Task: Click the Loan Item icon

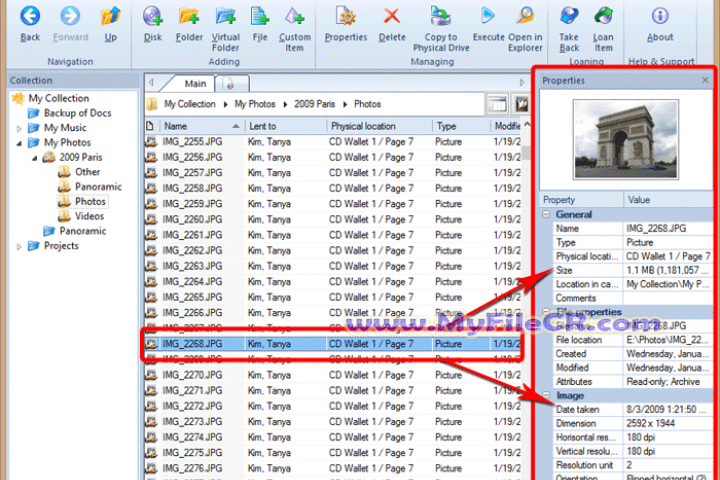Action: click(603, 16)
